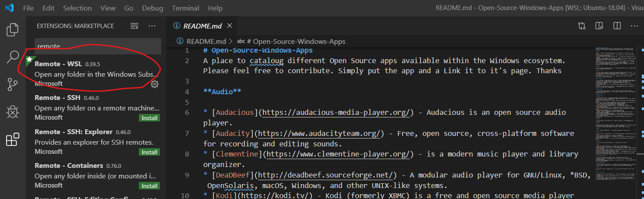Image resolution: width=644 pixels, height=199 pixels.
Task: Click the extensions search box containing remote
Action: coord(98,46)
